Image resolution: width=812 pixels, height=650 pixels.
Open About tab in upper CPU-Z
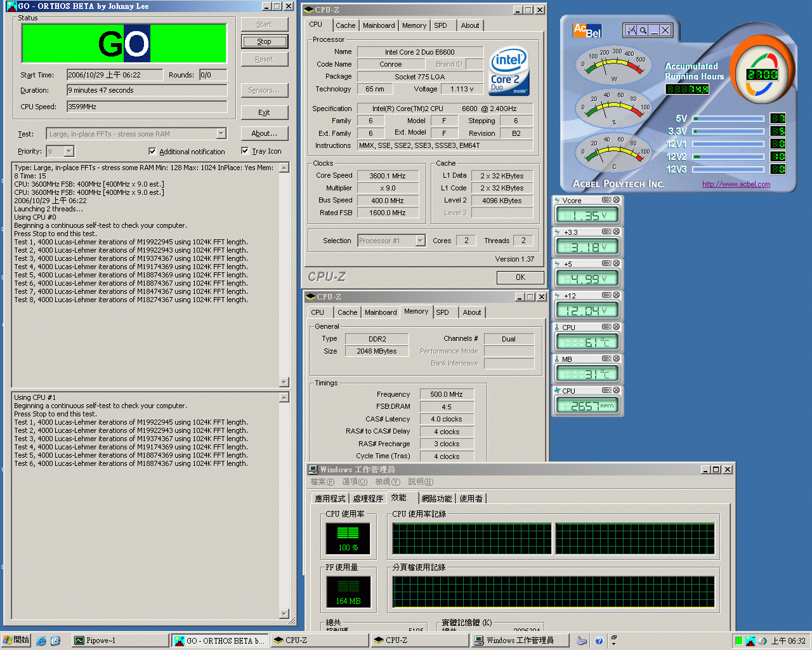[x=470, y=25]
